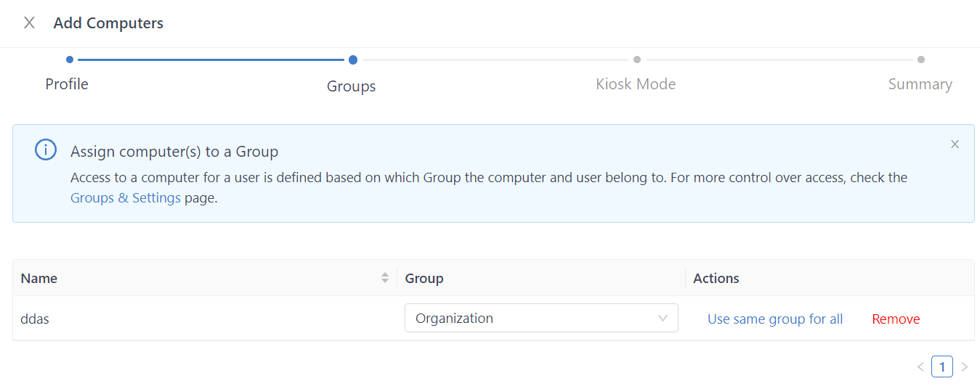The height and width of the screenshot is (389, 980).
Task: Click the Name column header
Action: tap(39, 278)
